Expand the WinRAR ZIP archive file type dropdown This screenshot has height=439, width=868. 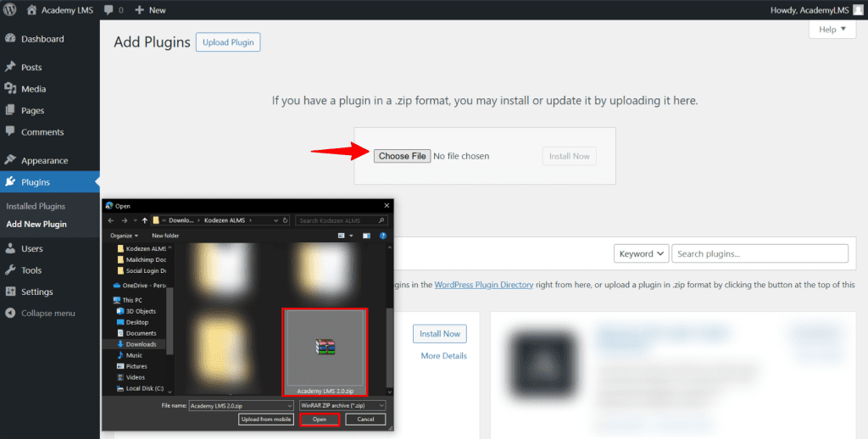click(342, 406)
